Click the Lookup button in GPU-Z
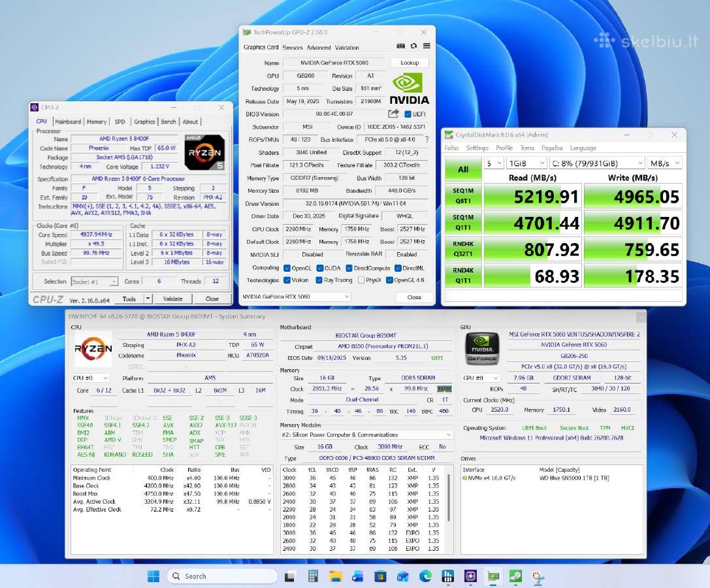This screenshot has height=588, width=710. tap(410, 63)
